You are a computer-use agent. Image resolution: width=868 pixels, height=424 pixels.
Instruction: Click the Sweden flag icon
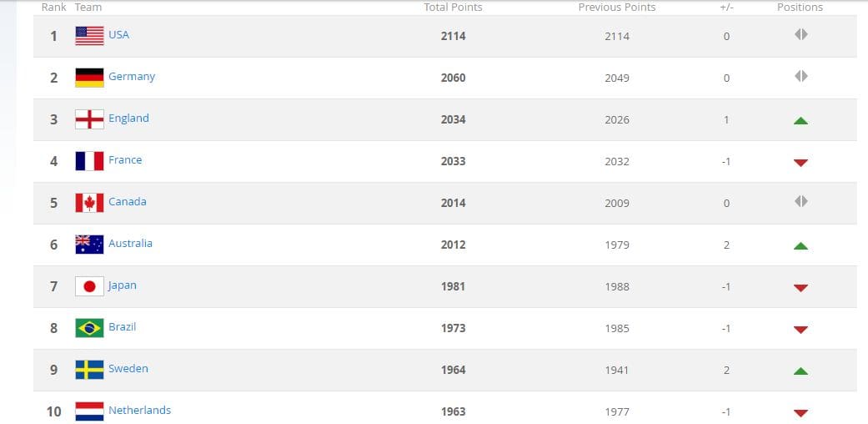(x=89, y=370)
